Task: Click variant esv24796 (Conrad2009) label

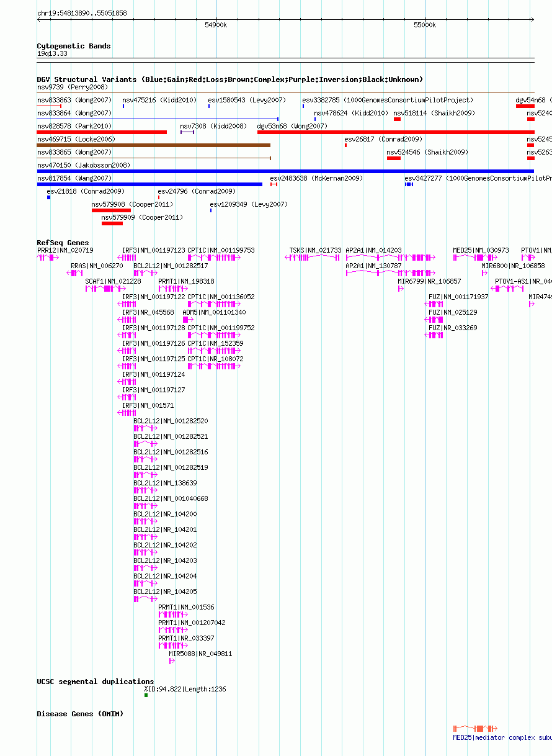Action: [197, 191]
